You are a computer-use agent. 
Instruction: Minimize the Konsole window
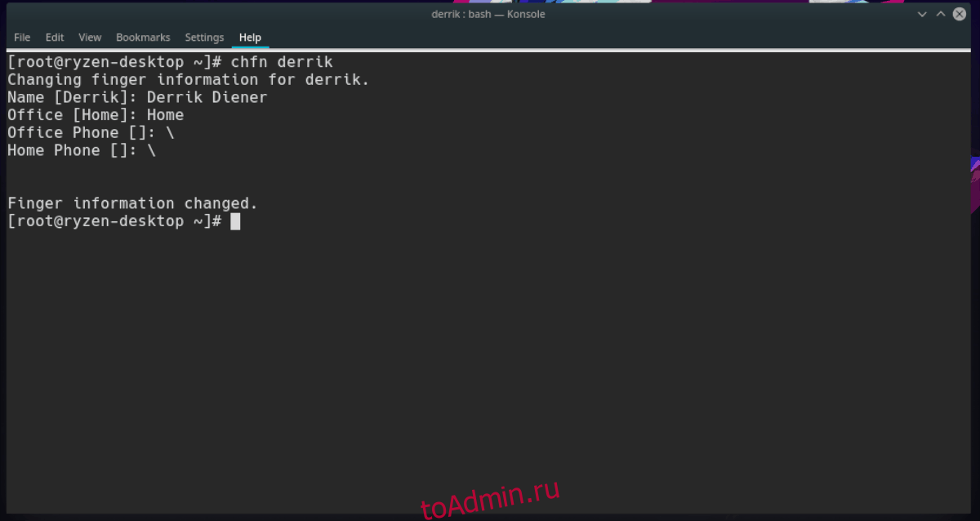click(x=921, y=14)
